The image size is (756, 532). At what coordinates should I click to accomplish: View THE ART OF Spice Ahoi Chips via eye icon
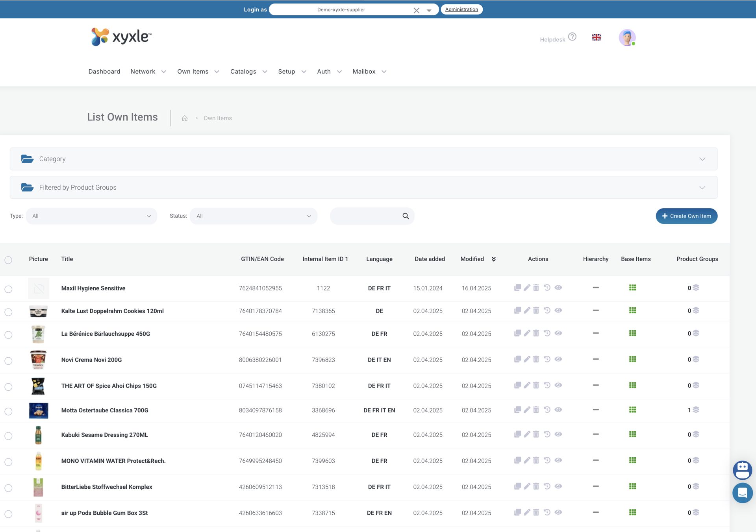pyautogui.click(x=558, y=385)
